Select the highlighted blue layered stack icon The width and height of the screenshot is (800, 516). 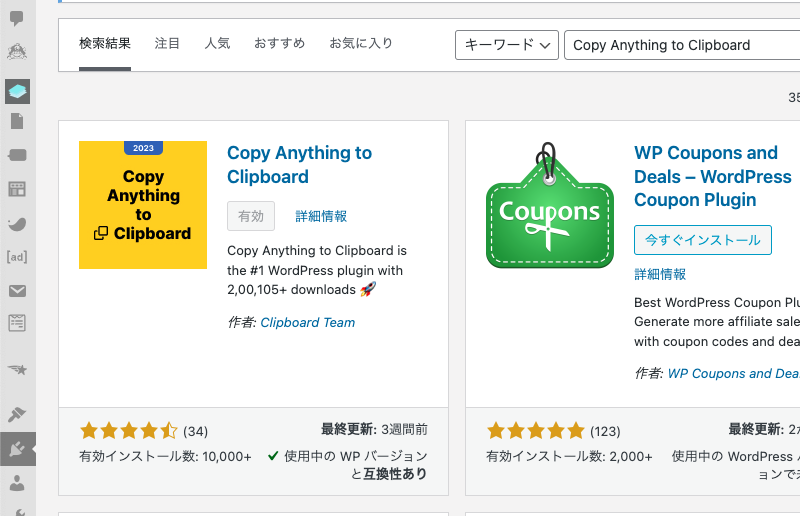tap(17, 91)
